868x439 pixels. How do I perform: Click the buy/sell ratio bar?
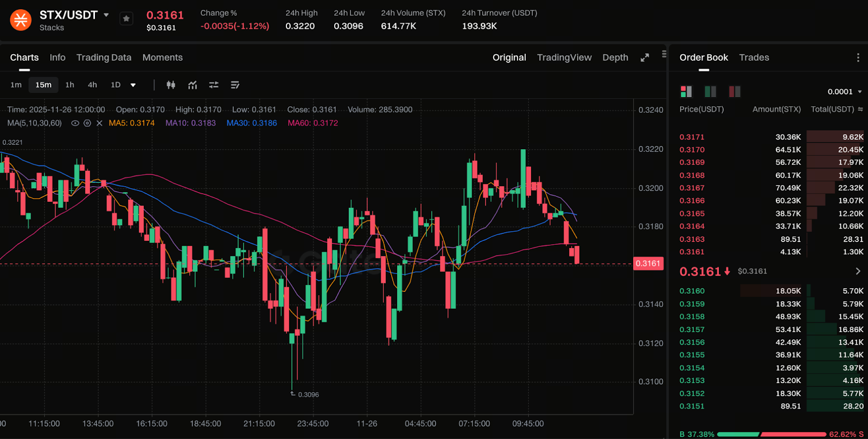[771, 434]
